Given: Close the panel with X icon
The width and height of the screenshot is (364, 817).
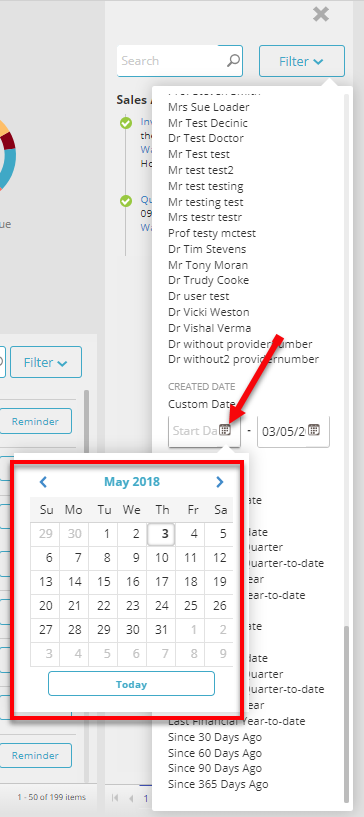Looking at the screenshot, I should tap(321, 14).
